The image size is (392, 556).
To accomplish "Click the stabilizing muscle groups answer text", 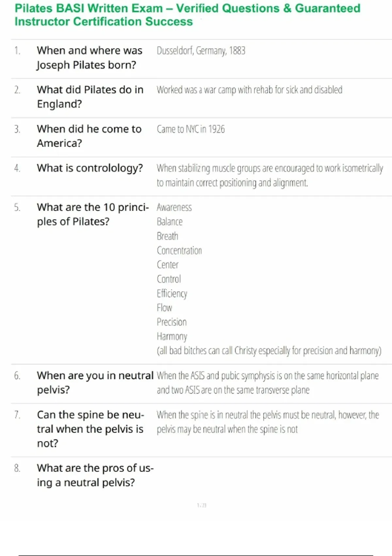I will click(269, 175).
